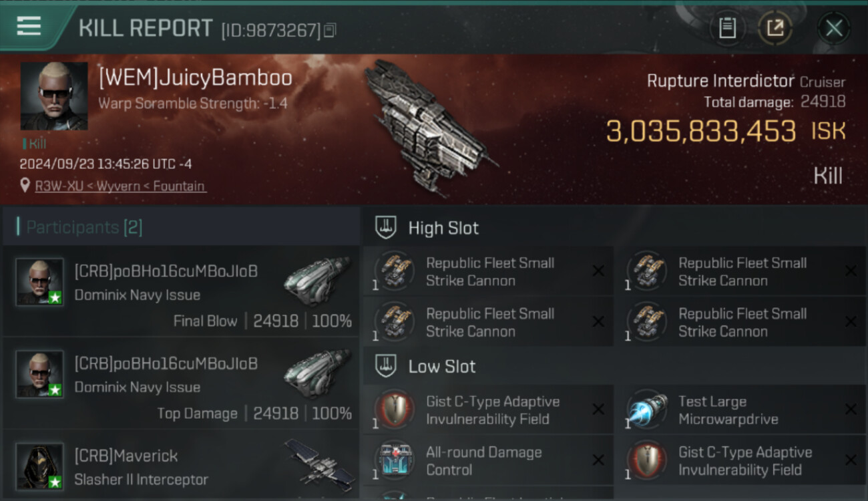Screen dimensions: 868x501
Task: View JuicyBamboo's pilot portrait
Action: [x=54, y=96]
